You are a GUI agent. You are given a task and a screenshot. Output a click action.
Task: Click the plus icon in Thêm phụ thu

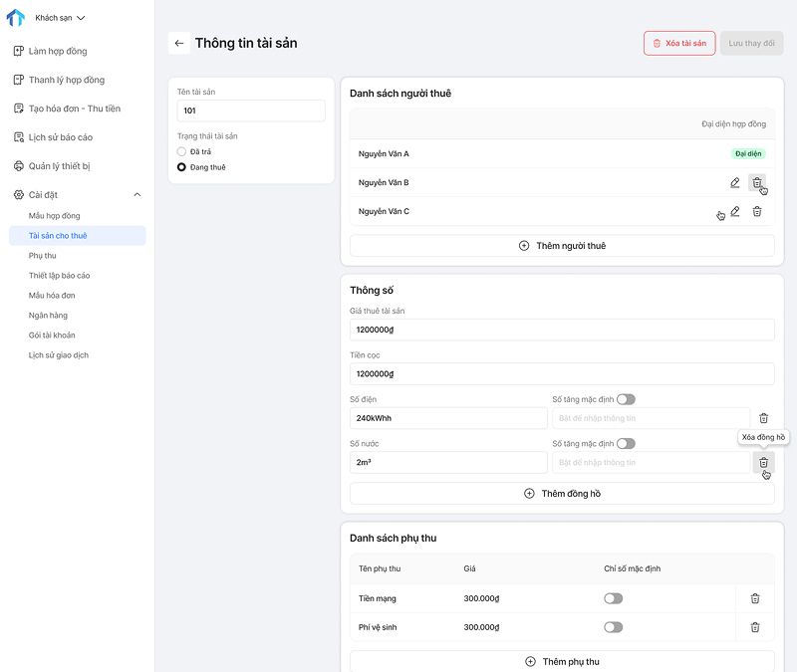coord(530,661)
